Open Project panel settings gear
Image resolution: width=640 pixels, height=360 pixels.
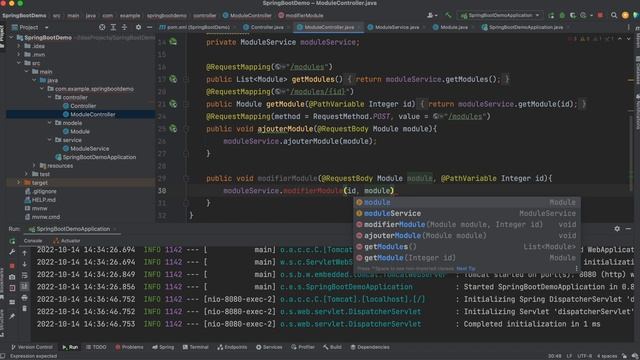138,27
